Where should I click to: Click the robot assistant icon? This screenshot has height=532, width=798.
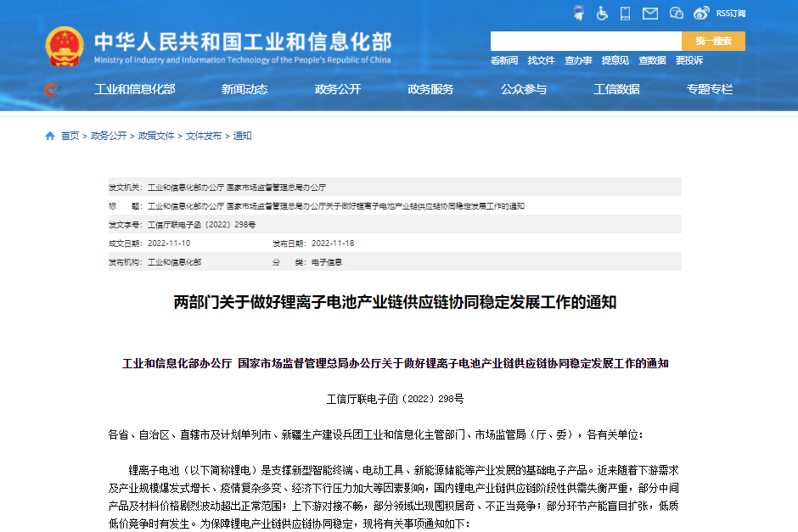coord(580,12)
